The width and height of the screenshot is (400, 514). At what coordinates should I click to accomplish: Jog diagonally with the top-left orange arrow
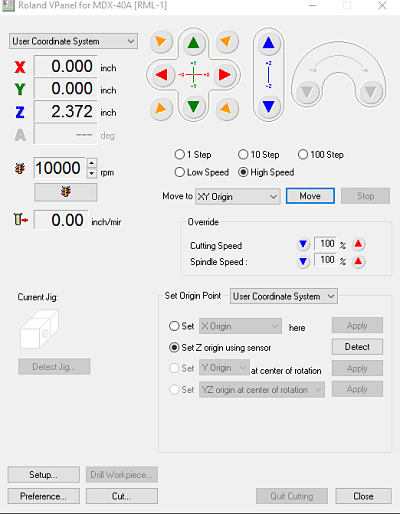point(161,42)
